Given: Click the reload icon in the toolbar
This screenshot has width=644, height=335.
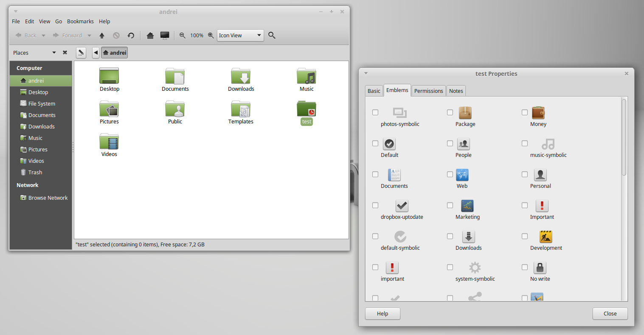Looking at the screenshot, I should [131, 35].
